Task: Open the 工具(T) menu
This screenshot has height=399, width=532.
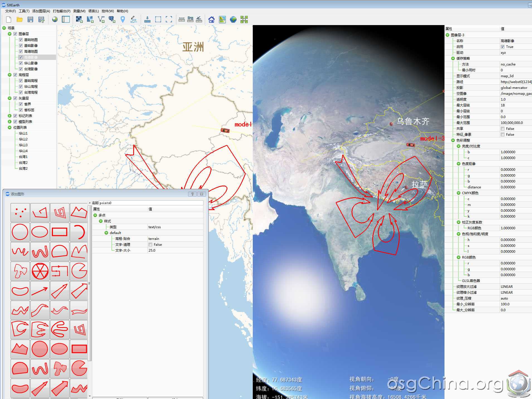Action: point(24,11)
